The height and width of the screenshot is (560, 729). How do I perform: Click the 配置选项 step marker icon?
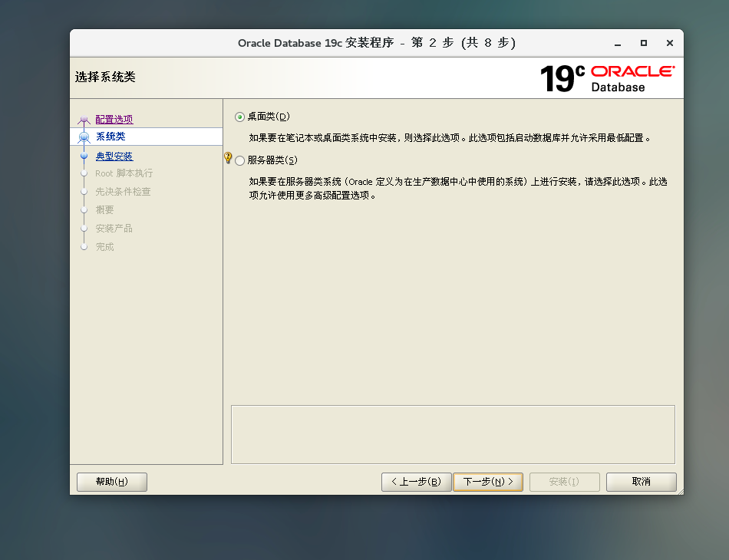(84, 119)
